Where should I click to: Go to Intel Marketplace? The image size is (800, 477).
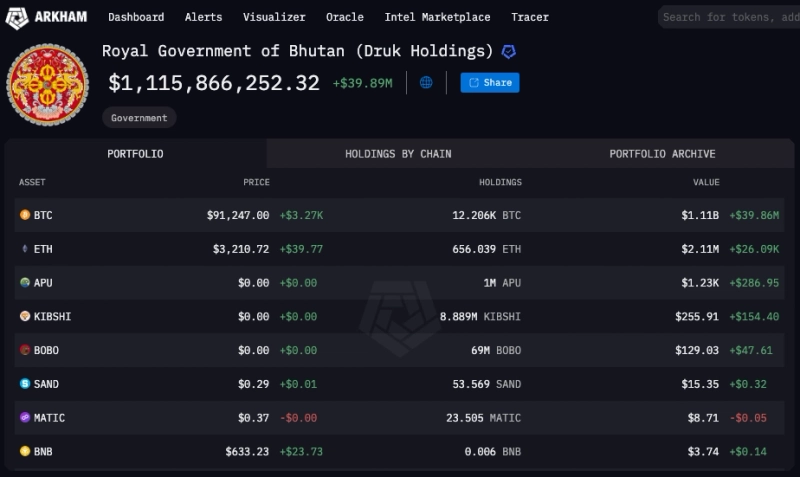click(437, 17)
